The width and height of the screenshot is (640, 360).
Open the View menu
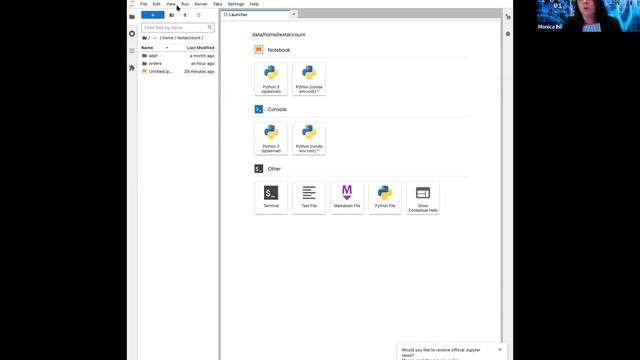click(x=171, y=4)
